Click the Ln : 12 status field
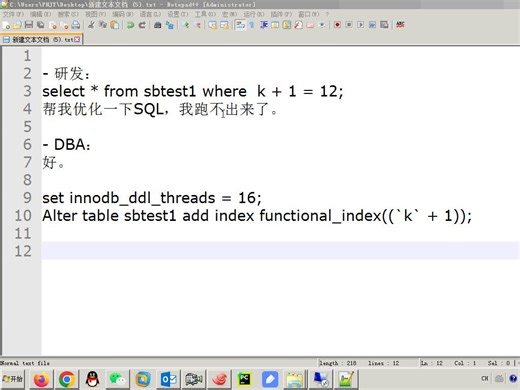 [x=431, y=363]
